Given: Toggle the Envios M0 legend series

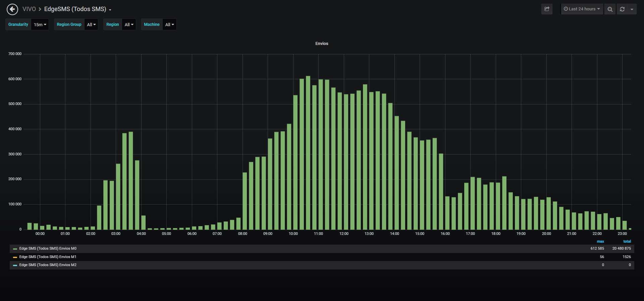Looking at the screenshot, I should coord(48,249).
